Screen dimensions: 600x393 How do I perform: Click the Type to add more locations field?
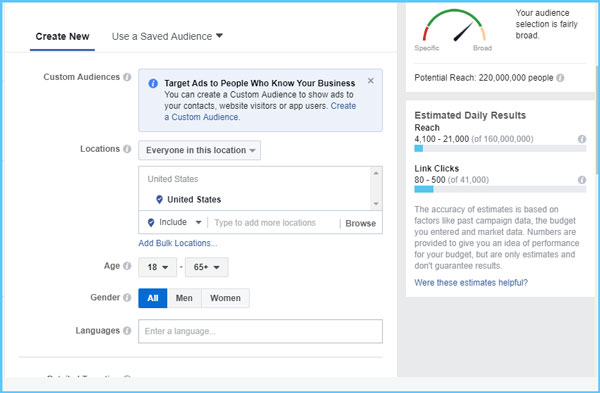(x=272, y=223)
